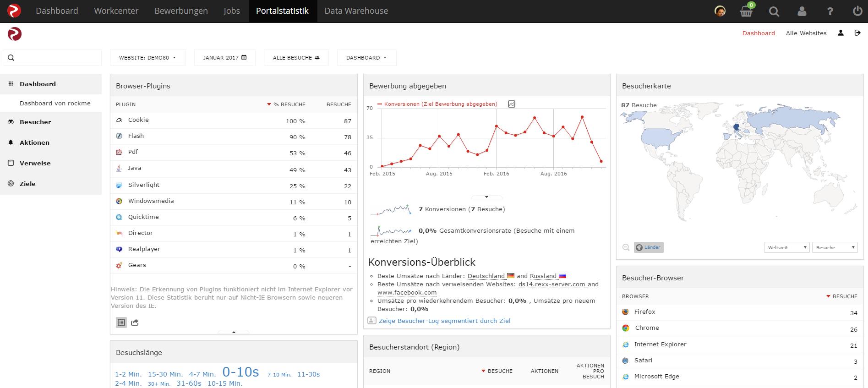Click the sidebar search field

point(52,58)
